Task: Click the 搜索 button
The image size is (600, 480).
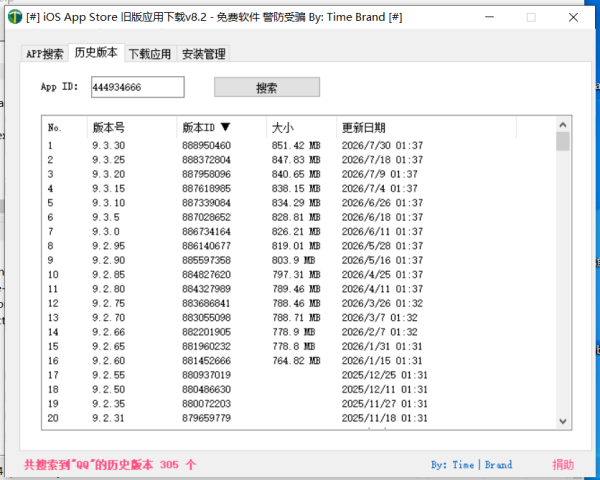Action: (x=267, y=88)
